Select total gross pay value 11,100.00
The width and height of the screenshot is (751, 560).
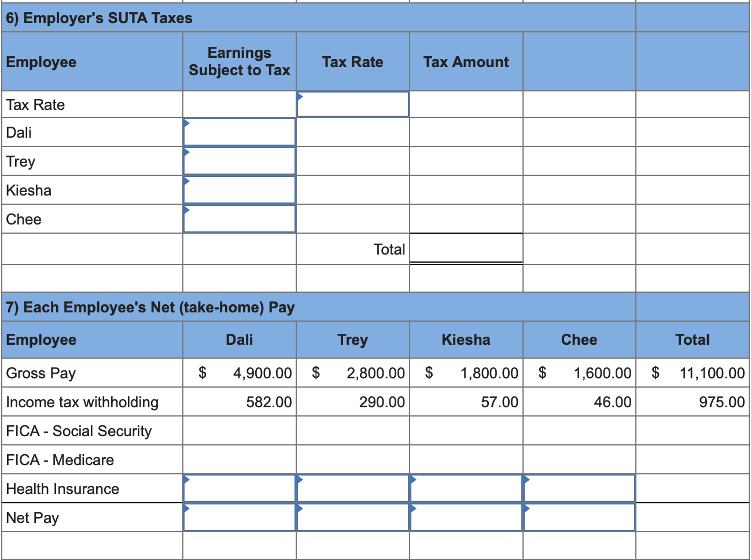coord(712,373)
